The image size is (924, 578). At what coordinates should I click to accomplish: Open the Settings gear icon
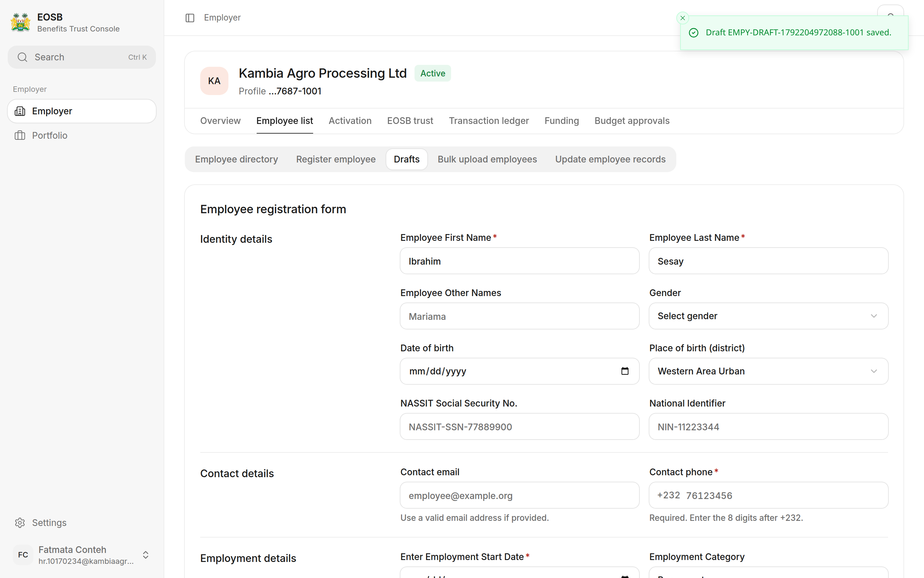pos(20,522)
